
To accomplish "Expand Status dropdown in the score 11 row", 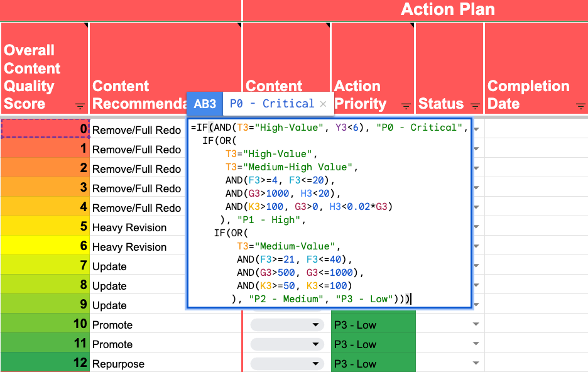I will click(x=476, y=344).
